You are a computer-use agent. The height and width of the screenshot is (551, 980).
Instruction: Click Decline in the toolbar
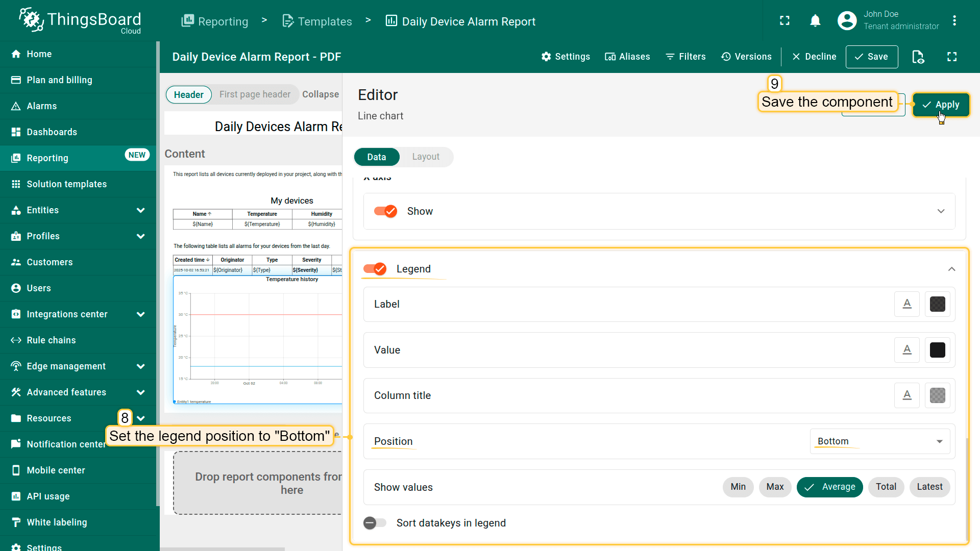click(x=814, y=57)
